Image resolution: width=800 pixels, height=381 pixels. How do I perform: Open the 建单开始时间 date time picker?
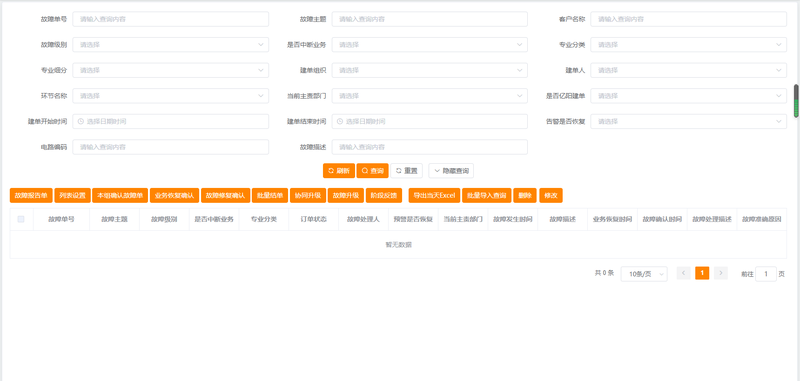[x=170, y=121]
